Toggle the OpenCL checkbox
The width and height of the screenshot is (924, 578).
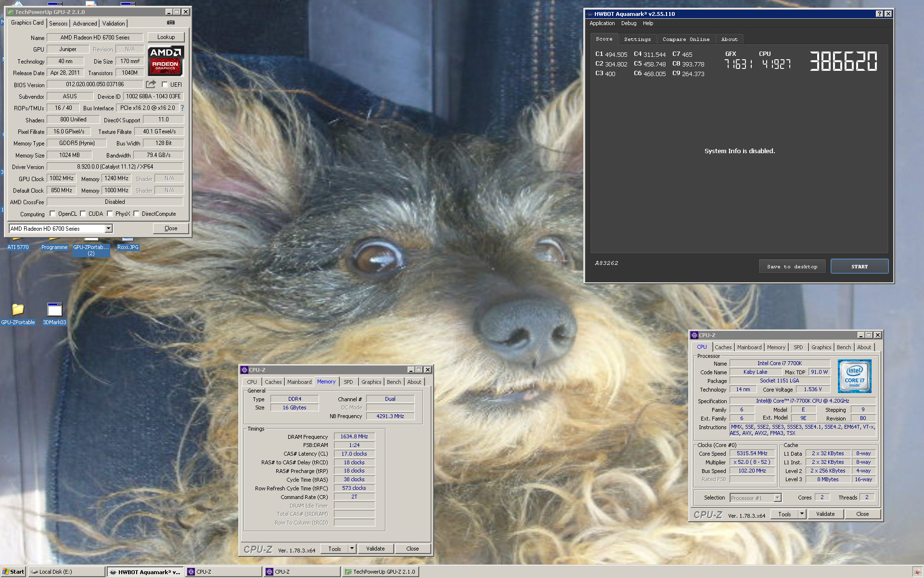click(x=52, y=214)
